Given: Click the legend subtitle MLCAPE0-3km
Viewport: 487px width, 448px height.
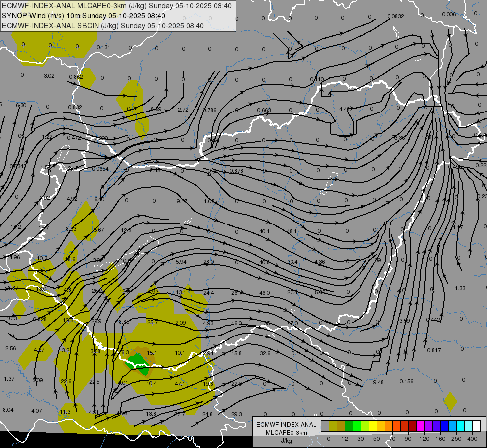Looking at the screenshot, I should pos(287,433).
